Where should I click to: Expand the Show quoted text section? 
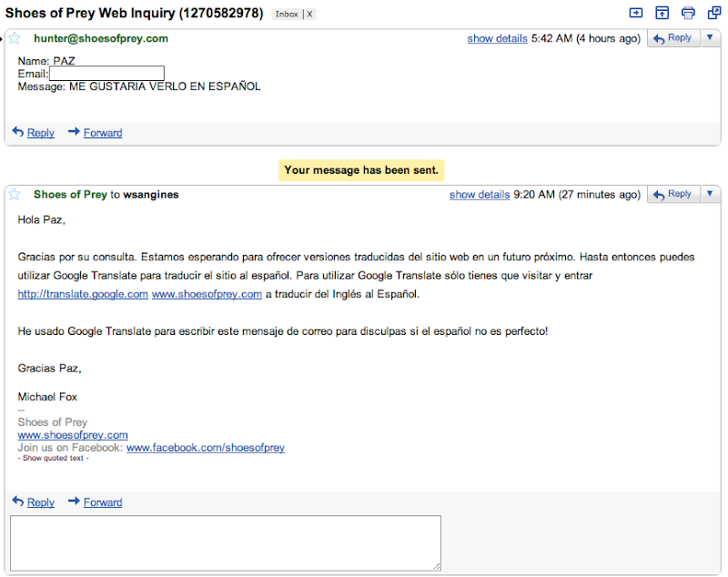pos(53,458)
